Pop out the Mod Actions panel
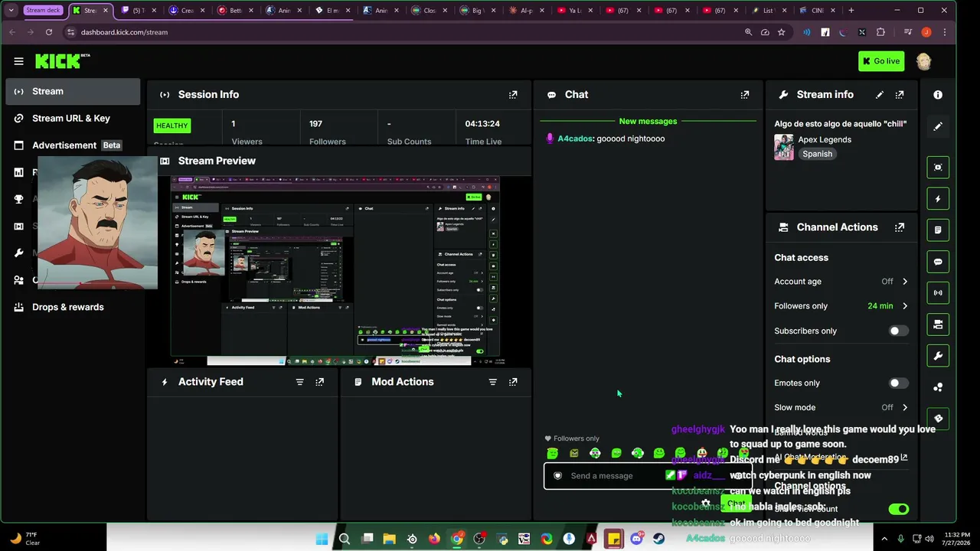This screenshot has height=551, width=980. point(513,382)
